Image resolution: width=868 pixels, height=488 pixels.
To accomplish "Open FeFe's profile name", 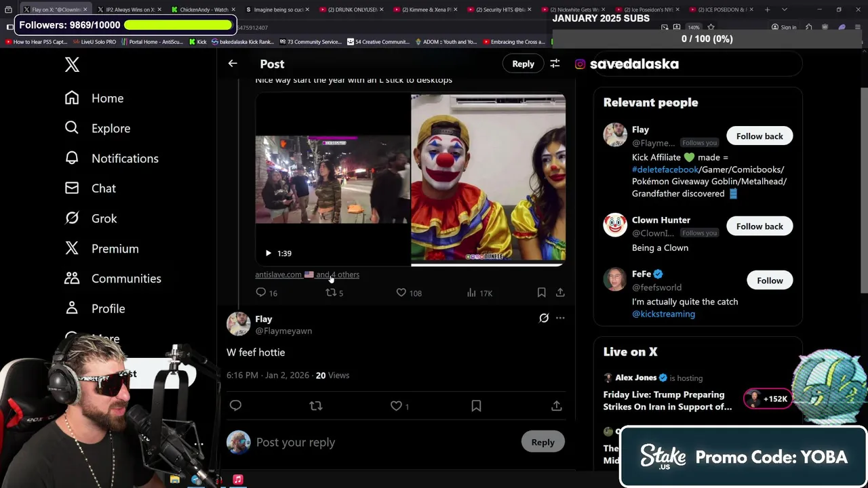I will point(642,274).
